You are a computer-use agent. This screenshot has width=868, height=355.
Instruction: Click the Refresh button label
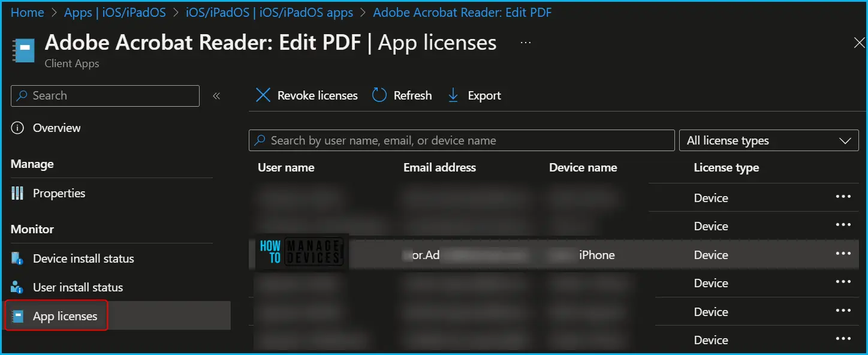click(x=412, y=95)
